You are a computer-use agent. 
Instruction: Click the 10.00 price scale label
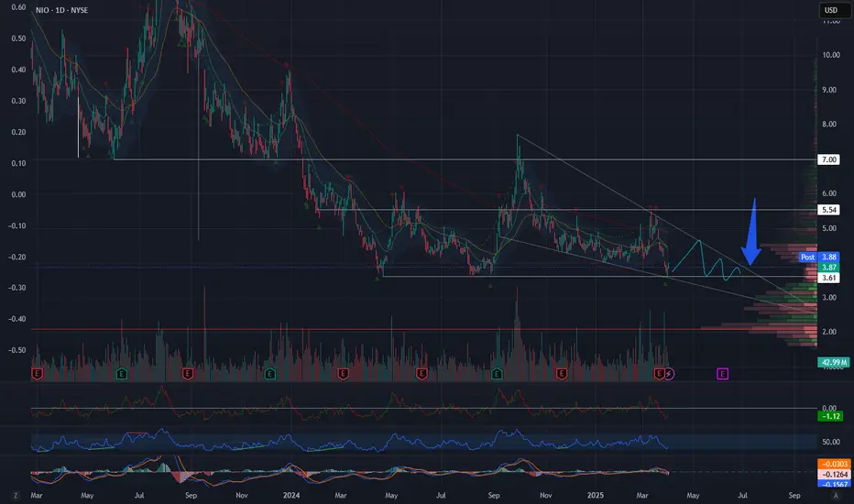[830, 55]
